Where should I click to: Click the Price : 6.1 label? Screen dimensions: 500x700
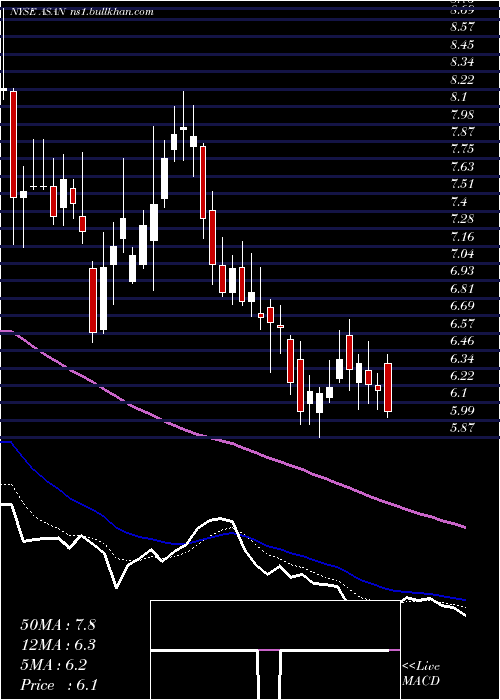pos(58,685)
